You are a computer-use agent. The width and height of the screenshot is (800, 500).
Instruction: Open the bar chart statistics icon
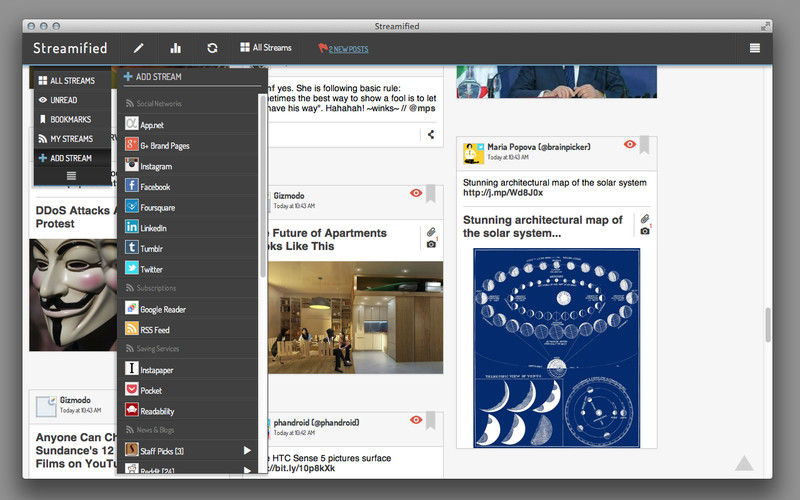(x=176, y=48)
